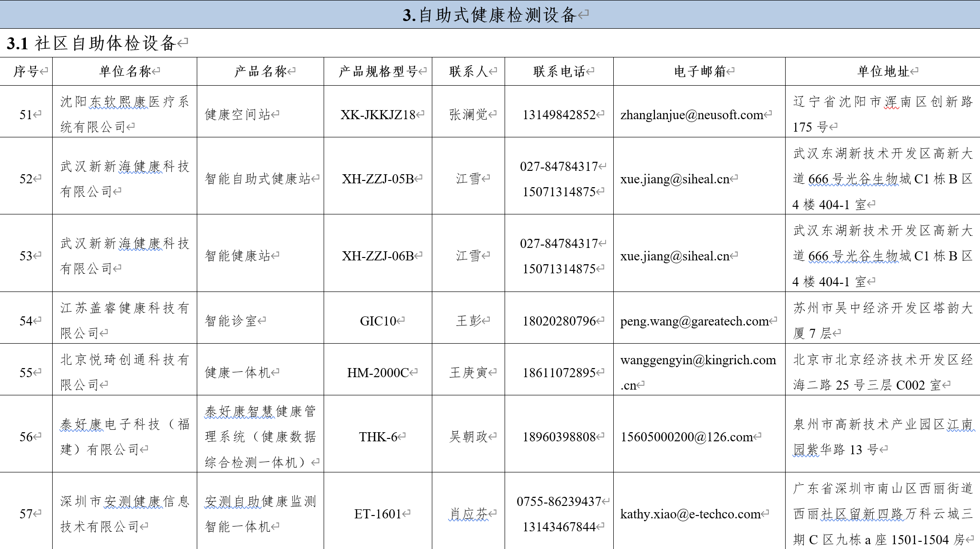
Task: Click product 安测自助健康监测智能一体机
Action: point(260,514)
